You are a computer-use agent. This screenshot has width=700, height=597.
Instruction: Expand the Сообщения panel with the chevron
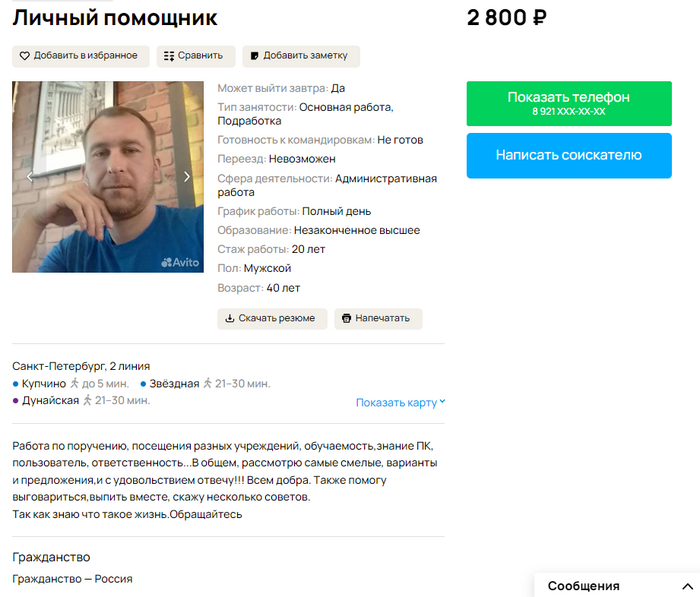[688, 586]
